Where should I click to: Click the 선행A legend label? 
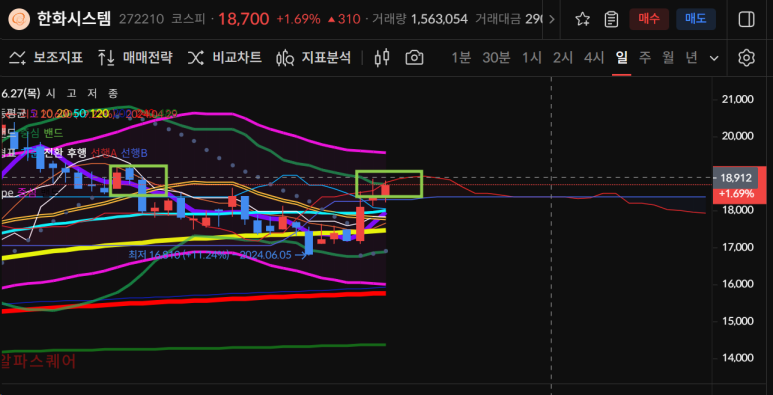105,153
